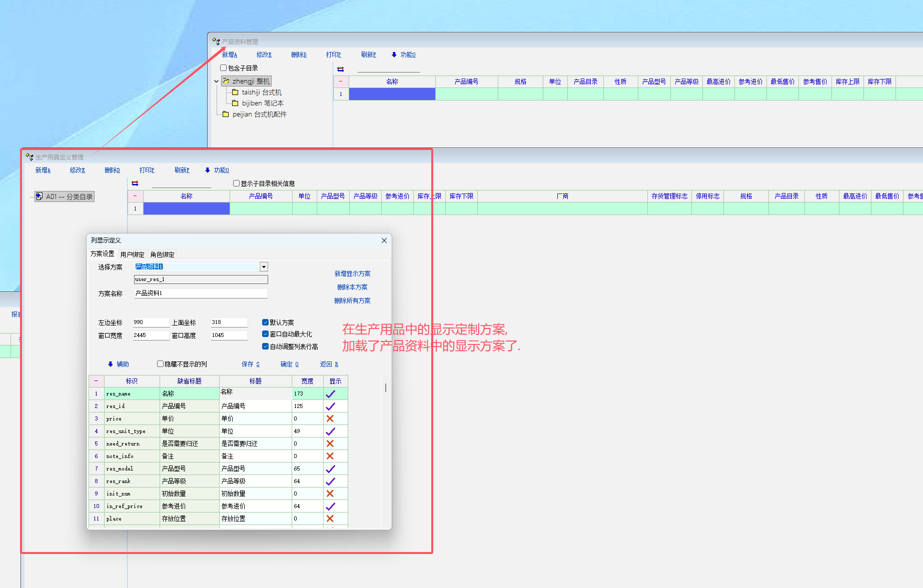The width and height of the screenshot is (923, 588).
Task: Click the blue arrow icon beside 功能 in 产品资料管理
Action: tap(394, 54)
